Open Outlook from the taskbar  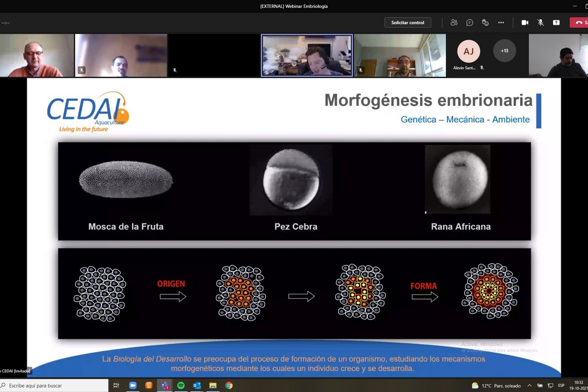point(197,386)
